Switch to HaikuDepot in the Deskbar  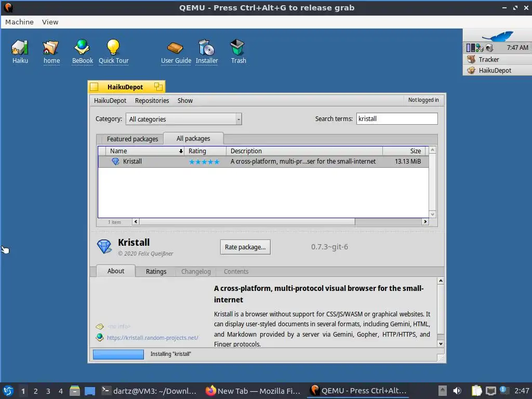click(x=497, y=70)
